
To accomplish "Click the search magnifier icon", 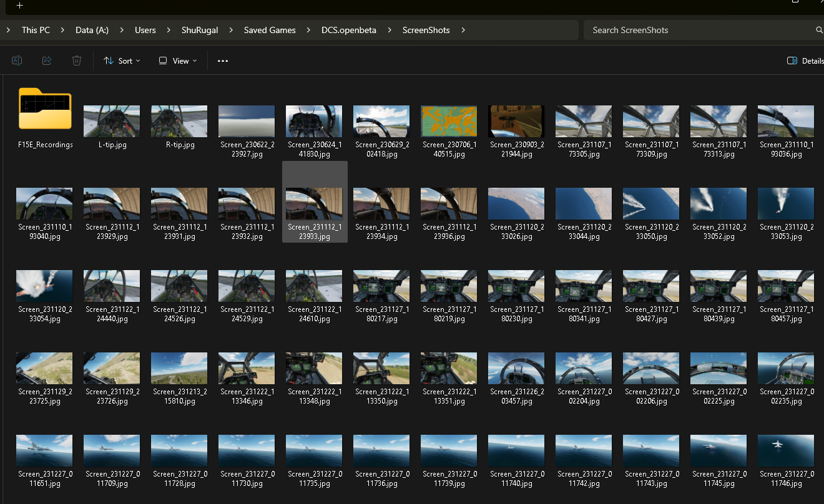I will [x=819, y=30].
